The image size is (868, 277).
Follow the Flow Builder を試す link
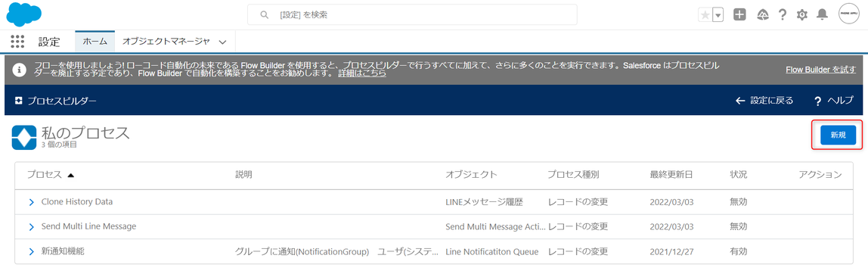tap(820, 70)
